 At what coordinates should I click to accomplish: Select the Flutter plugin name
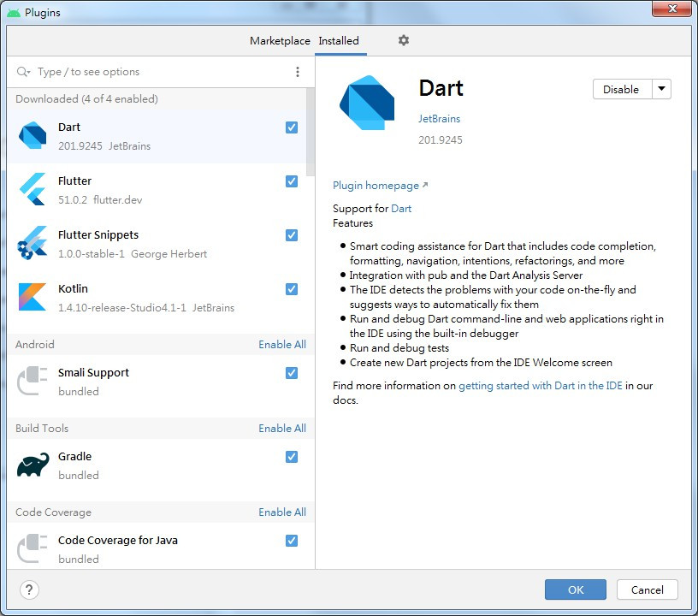74,181
